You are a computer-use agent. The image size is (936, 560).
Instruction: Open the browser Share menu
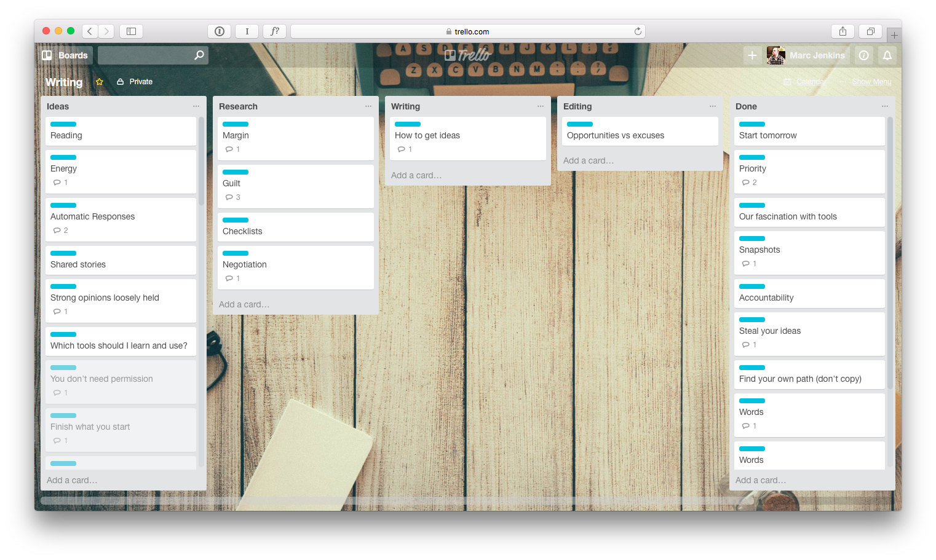pyautogui.click(x=843, y=31)
